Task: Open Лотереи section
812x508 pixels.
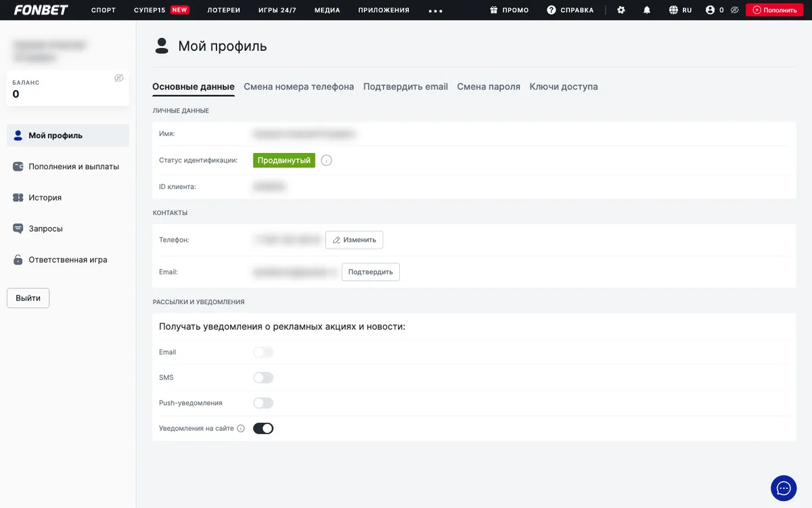Action: pyautogui.click(x=223, y=10)
